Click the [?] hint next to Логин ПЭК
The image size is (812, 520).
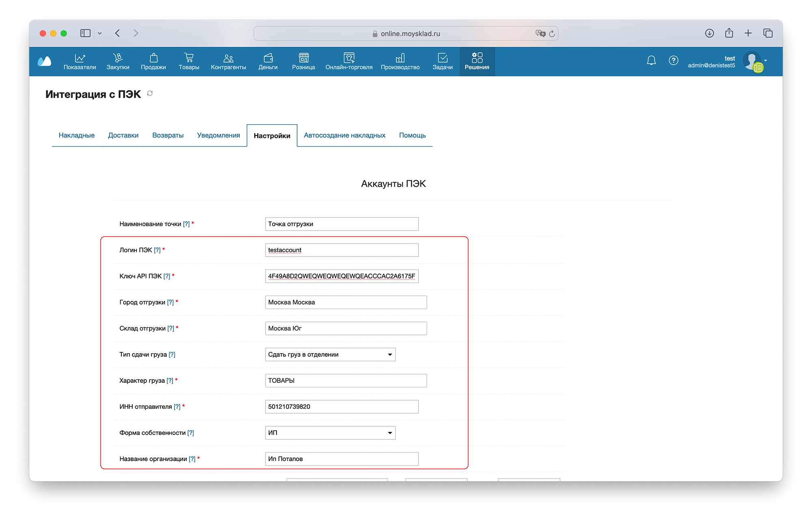157,250
